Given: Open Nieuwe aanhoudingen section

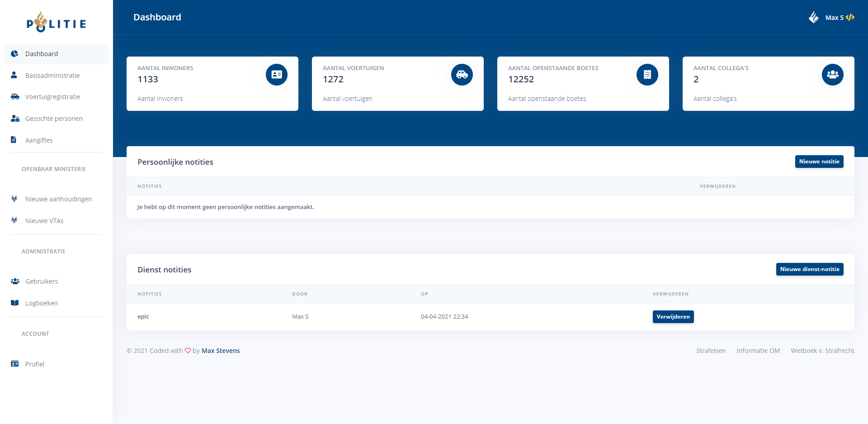Looking at the screenshot, I should pos(58,199).
